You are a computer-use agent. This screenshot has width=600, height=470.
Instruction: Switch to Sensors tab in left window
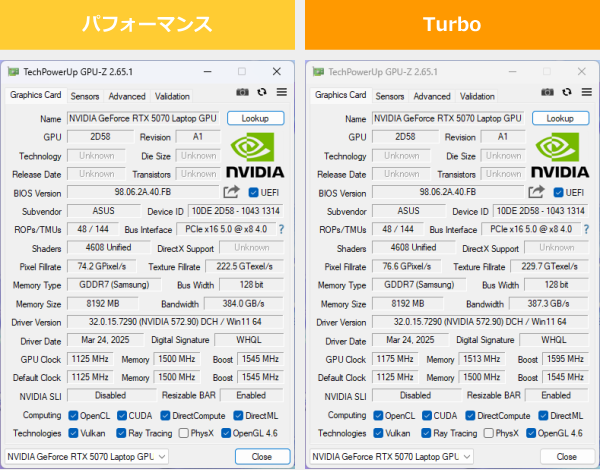(85, 96)
